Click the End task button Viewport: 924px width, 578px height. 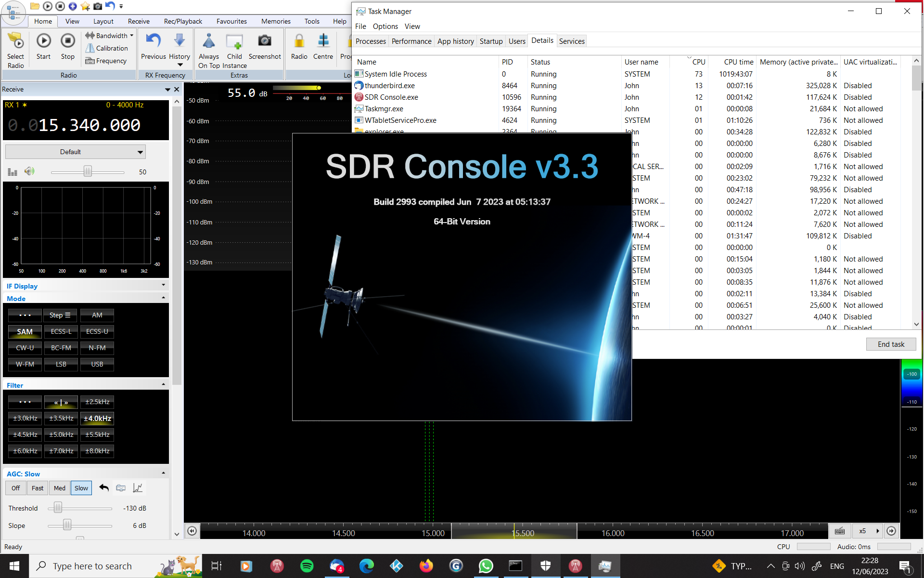pyautogui.click(x=890, y=344)
